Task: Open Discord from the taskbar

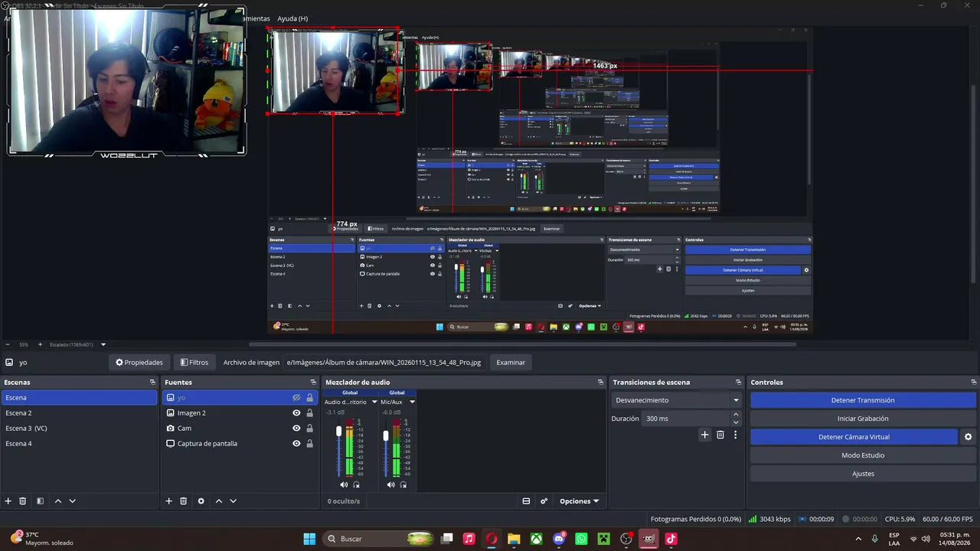Action: point(560,539)
